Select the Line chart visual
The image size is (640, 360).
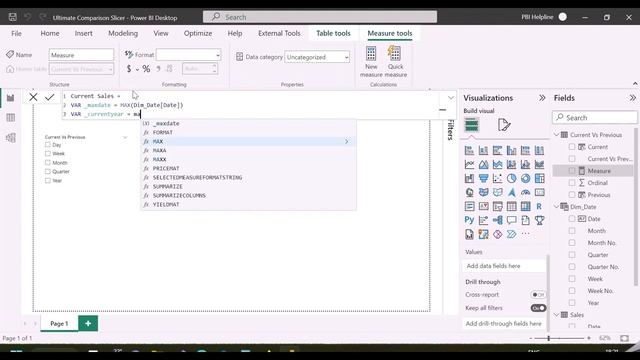pos(469,164)
